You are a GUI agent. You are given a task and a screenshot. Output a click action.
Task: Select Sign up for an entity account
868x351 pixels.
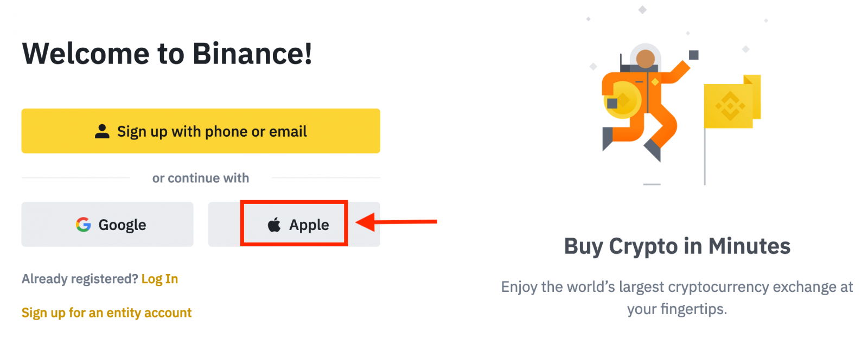click(106, 312)
